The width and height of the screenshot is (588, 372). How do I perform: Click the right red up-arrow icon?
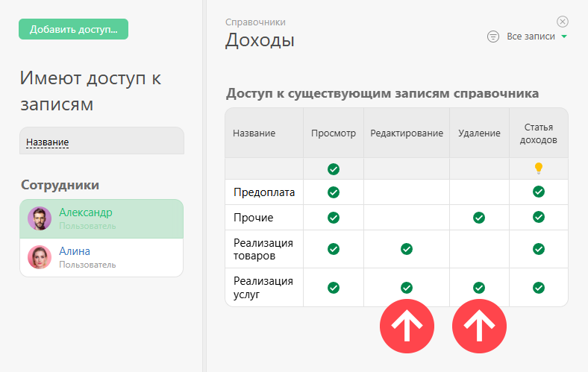coord(479,326)
